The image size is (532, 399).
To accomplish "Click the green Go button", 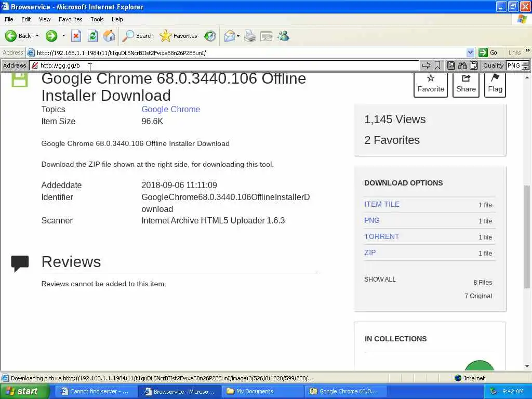I will [x=488, y=52].
